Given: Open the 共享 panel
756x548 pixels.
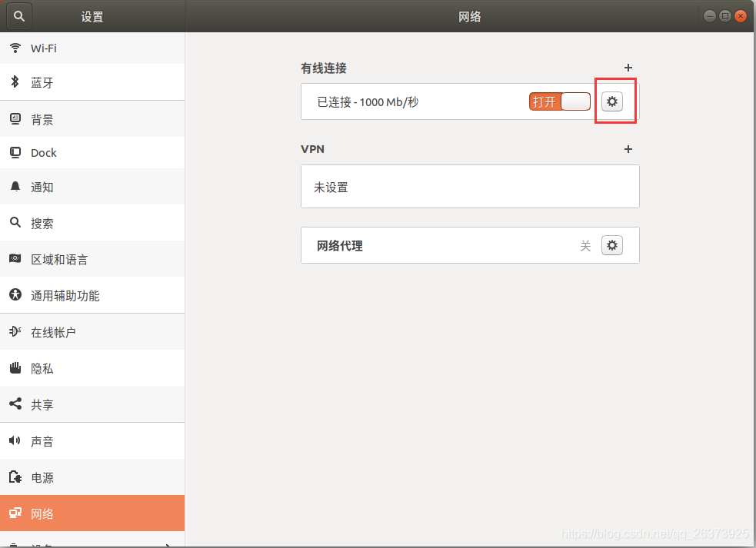Looking at the screenshot, I should pos(92,404).
